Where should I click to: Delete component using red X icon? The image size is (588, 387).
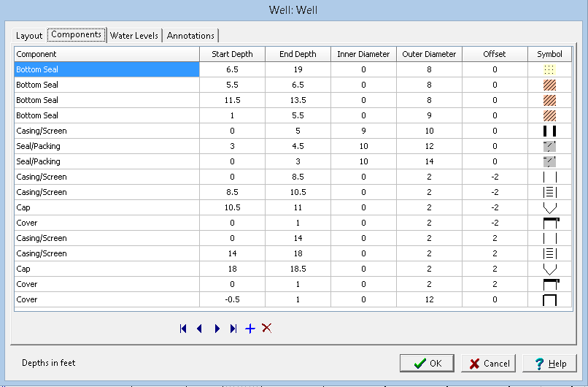pyautogui.click(x=267, y=329)
